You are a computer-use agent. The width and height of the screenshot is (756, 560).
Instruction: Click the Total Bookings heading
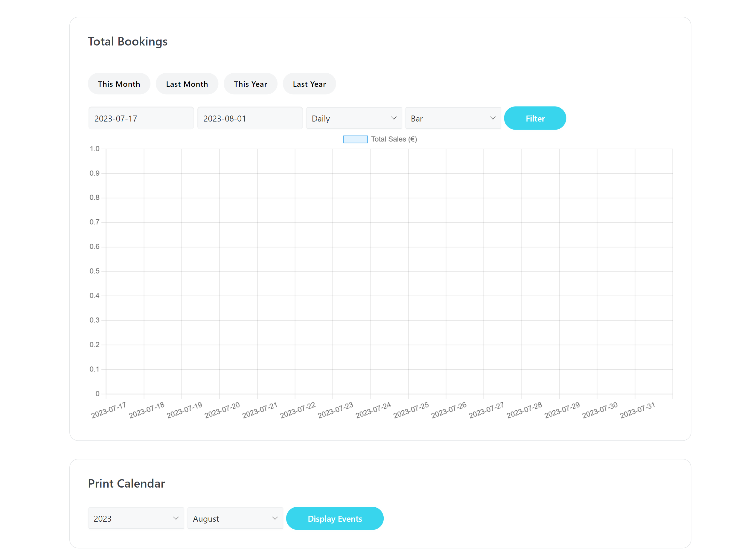(128, 41)
